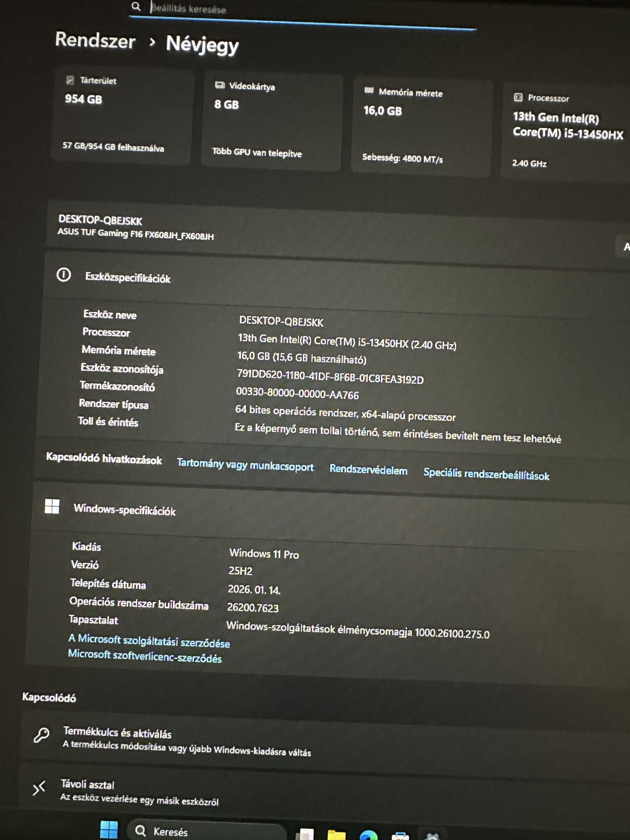Open Tartomány vagy munkacsoport link
630x840 pixels.
245,465
